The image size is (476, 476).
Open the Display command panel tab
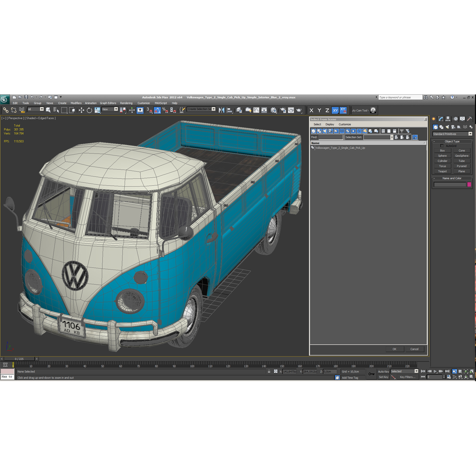pos(463,119)
